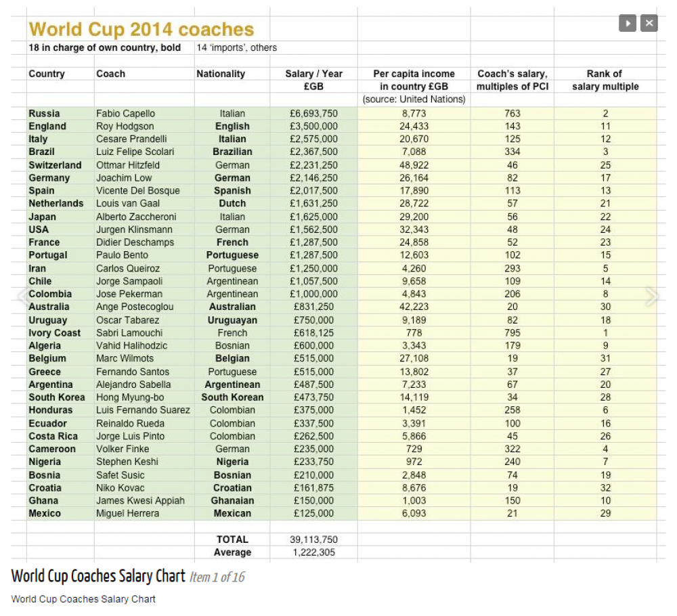
Task: Select the Ivory Coast country cell
Action: pos(54,333)
